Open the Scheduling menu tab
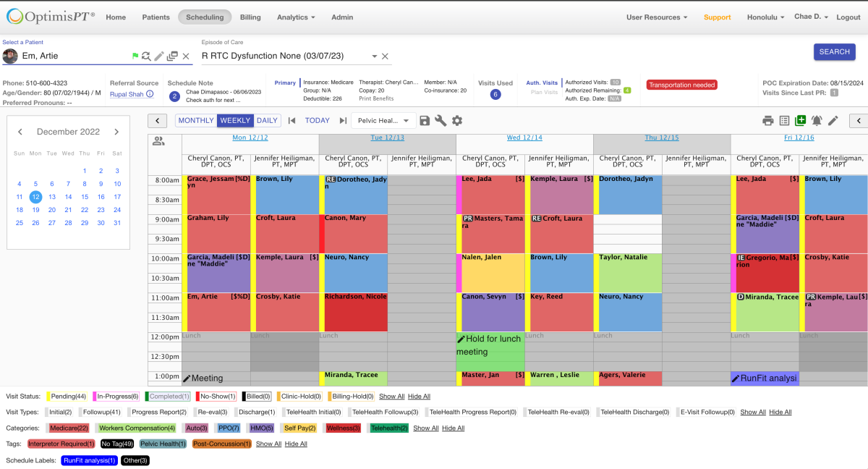 click(204, 17)
